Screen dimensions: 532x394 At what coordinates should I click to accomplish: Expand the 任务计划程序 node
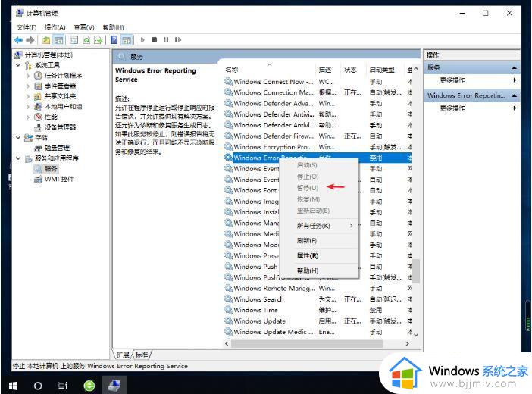point(28,75)
